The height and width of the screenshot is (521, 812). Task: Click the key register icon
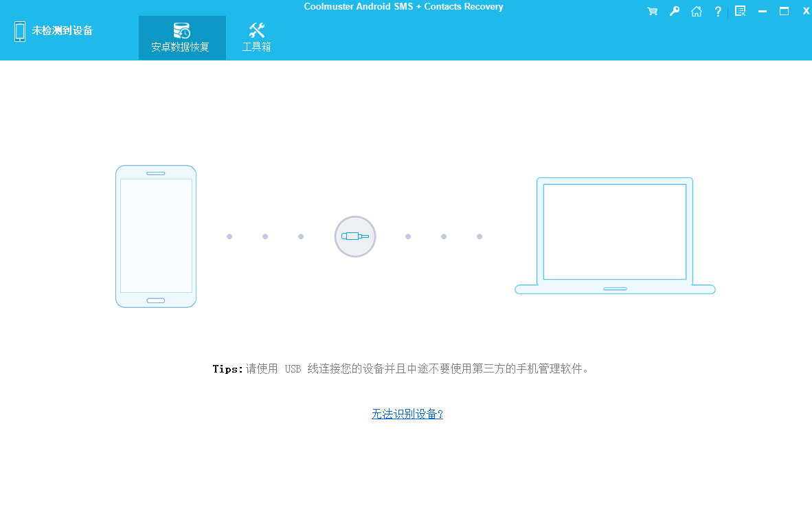(674, 12)
